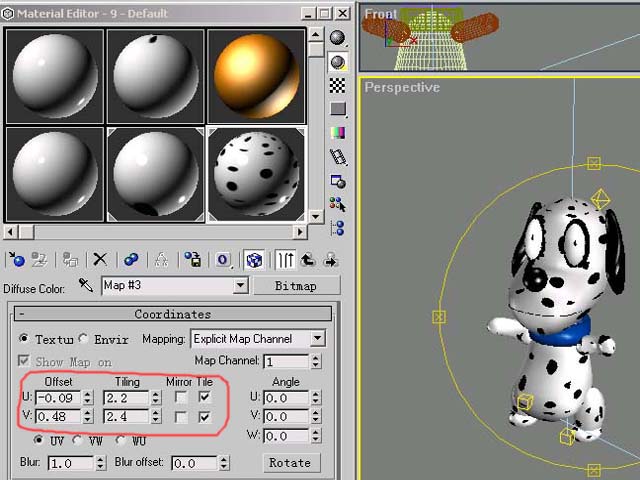This screenshot has width=640, height=480.
Task: Click the U Angle field
Action: (x=287, y=398)
